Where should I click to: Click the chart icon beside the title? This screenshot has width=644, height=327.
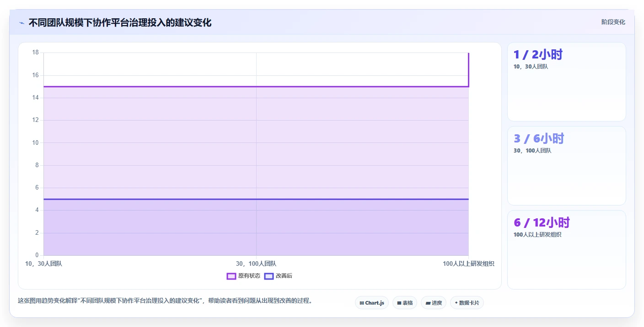(21, 23)
